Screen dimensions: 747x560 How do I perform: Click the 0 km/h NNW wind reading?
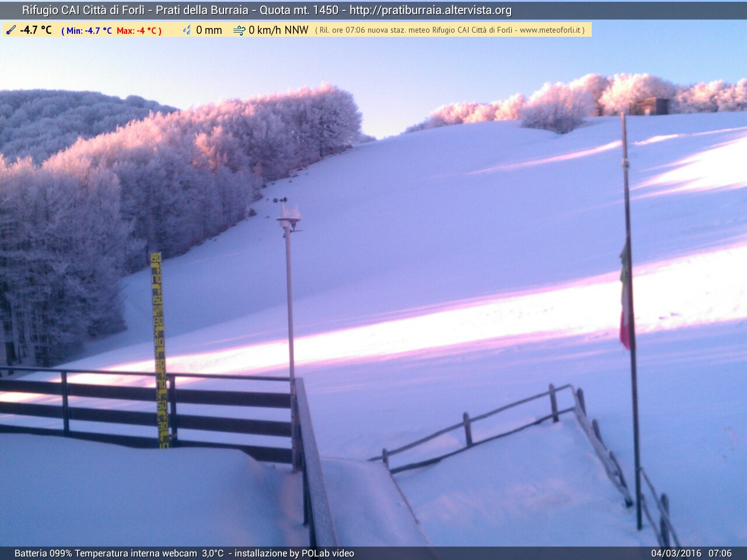pyautogui.click(x=278, y=30)
